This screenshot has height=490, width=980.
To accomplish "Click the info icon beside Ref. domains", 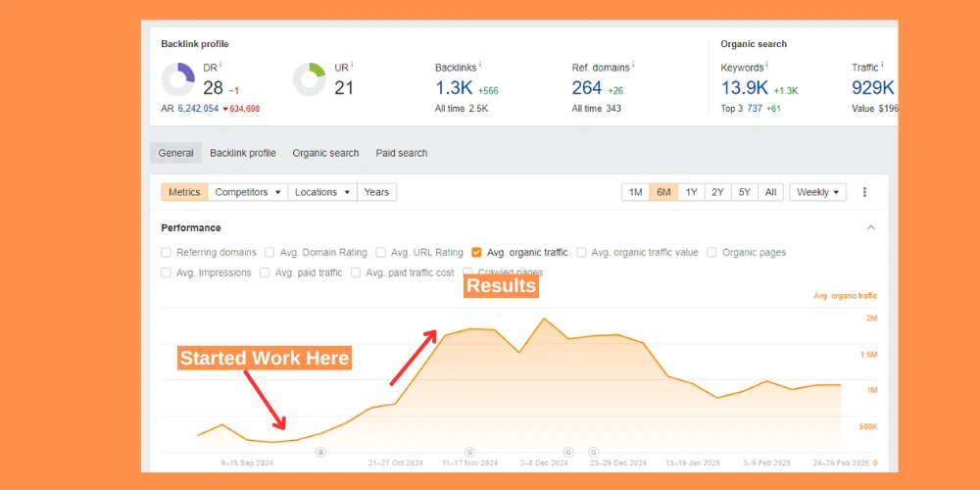I will (633, 65).
